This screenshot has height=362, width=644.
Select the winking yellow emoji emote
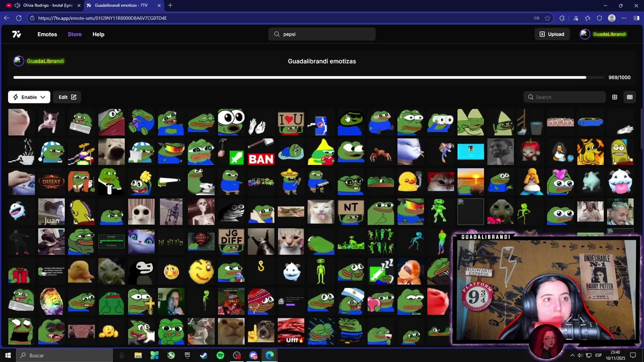[x=201, y=271]
